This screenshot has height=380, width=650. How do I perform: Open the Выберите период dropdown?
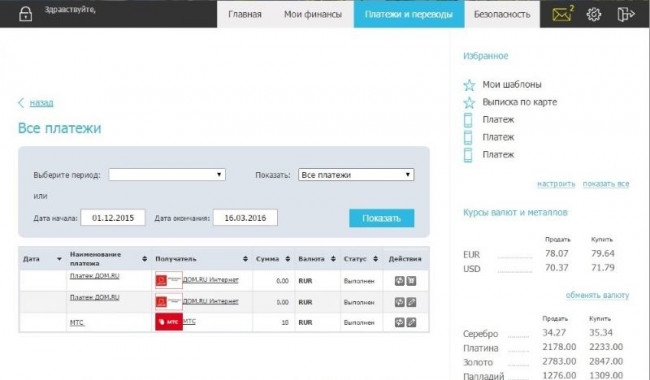[167, 174]
